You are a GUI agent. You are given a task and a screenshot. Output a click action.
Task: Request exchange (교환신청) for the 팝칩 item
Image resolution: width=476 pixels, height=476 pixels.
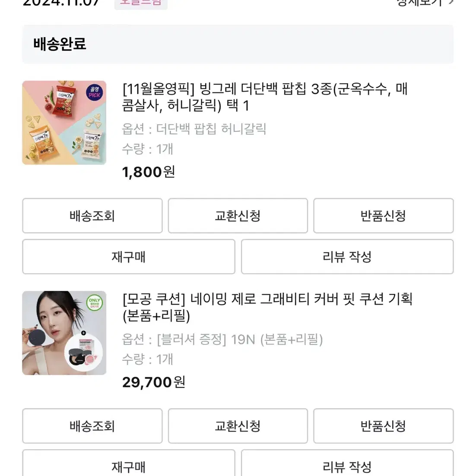click(x=238, y=216)
